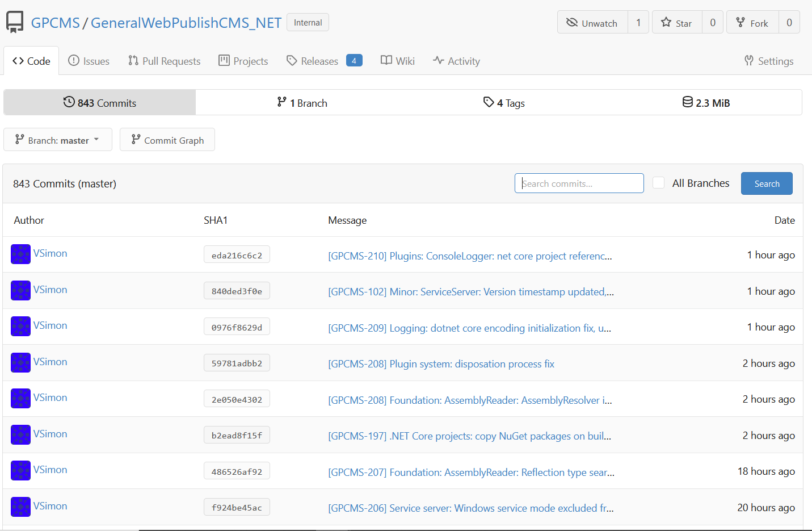
Task: Click the Gitea logo book icon
Action: coord(14,22)
